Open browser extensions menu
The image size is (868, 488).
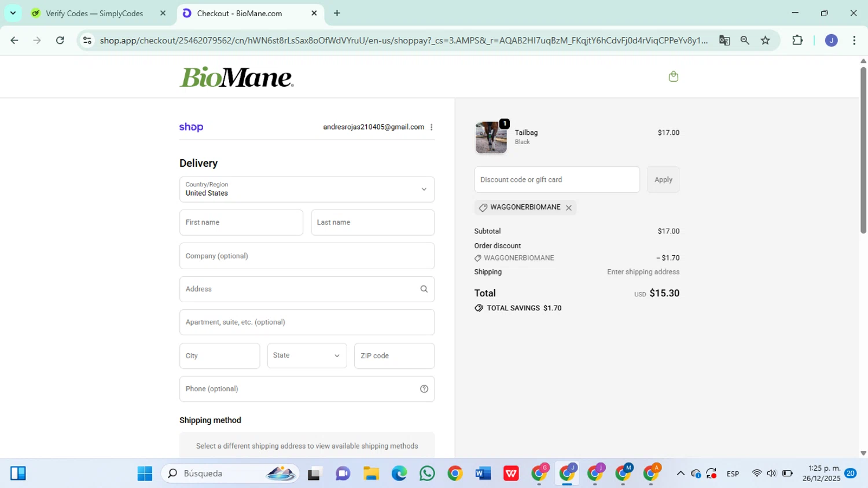point(797,41)
